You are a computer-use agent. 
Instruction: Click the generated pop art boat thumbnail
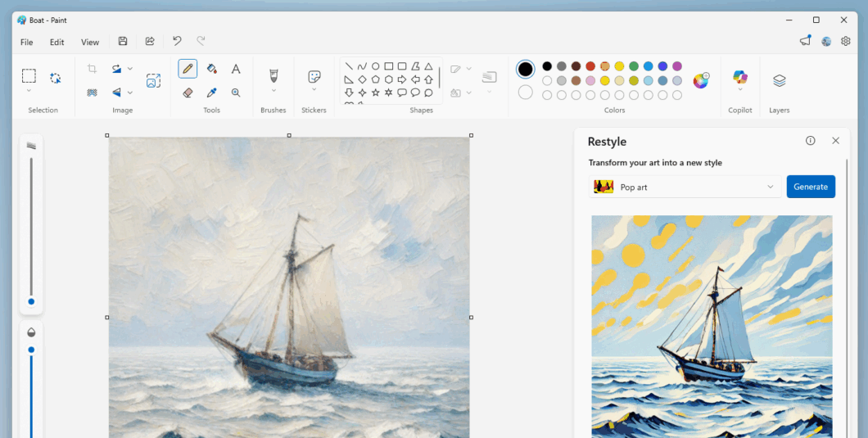point(712,326)
